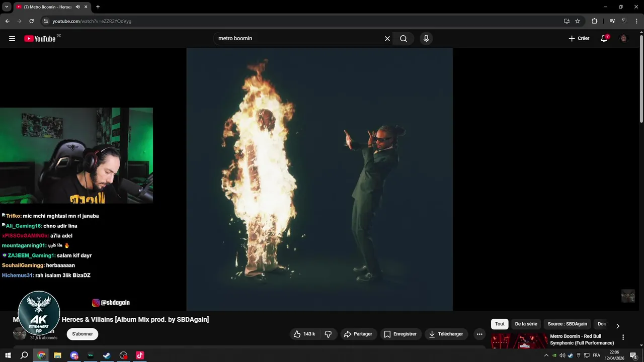Switch to the Metro Boomin - Heroes tab
This screenshot has height=362, width=644.
(x=47, y=7)
